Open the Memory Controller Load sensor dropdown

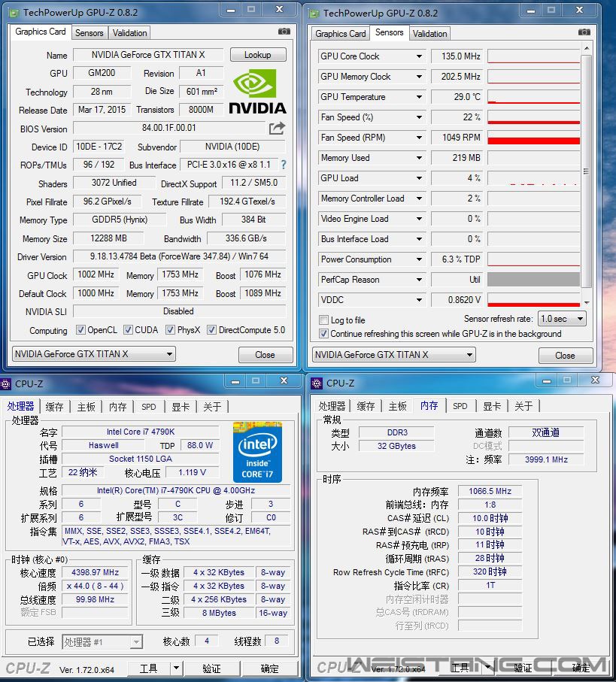pos(419,199)
